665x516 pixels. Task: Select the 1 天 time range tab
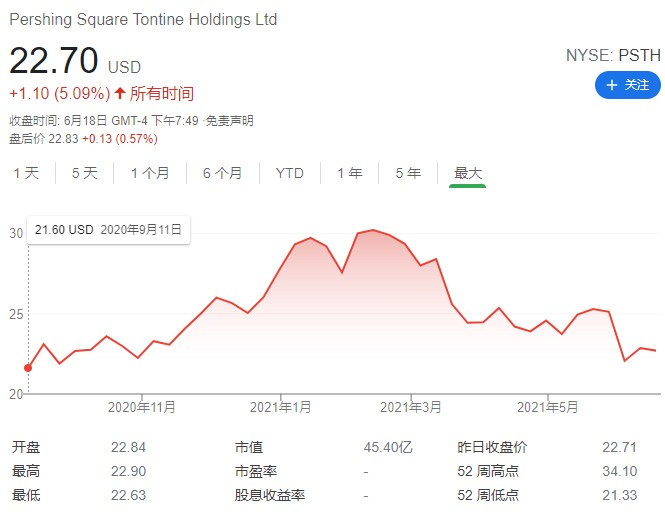tap(26, 173)
